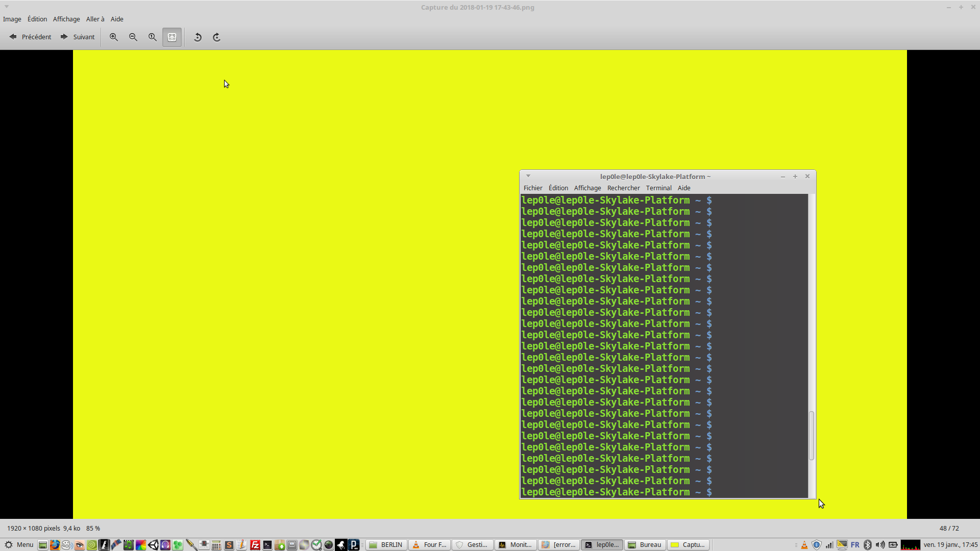Switch to BERLIN window in taskbar
The width and height of the screenshot is (980, 551).
tap(387, 545)
